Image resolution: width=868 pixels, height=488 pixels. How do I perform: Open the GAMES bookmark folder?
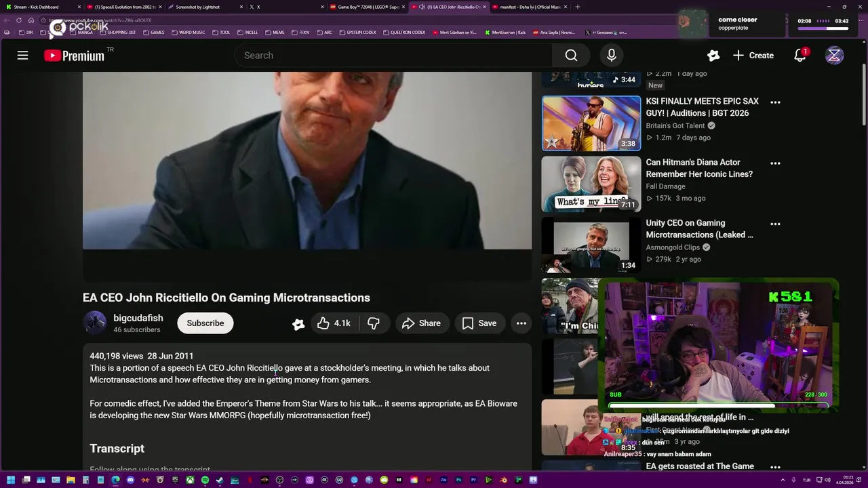click(x=154, y=33)
